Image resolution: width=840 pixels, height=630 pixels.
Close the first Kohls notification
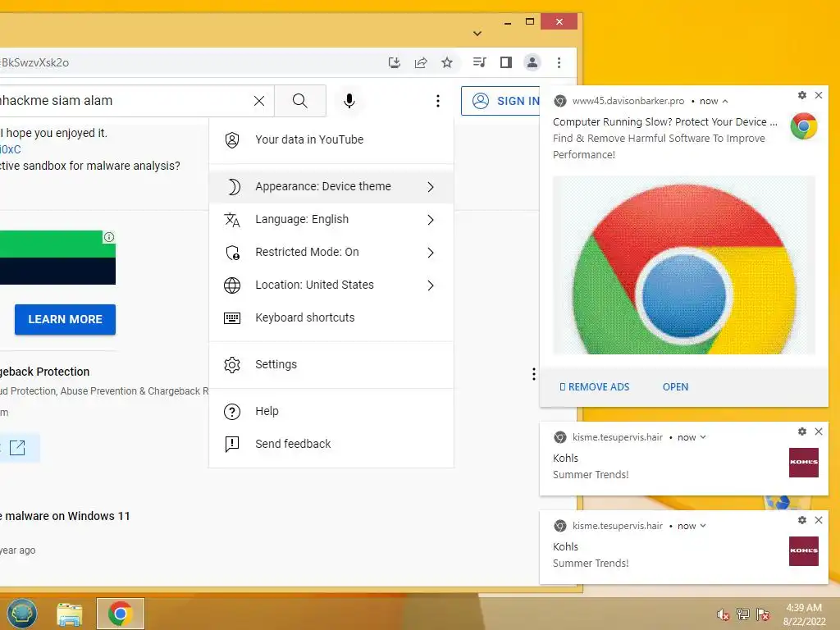tap(819, 431)
